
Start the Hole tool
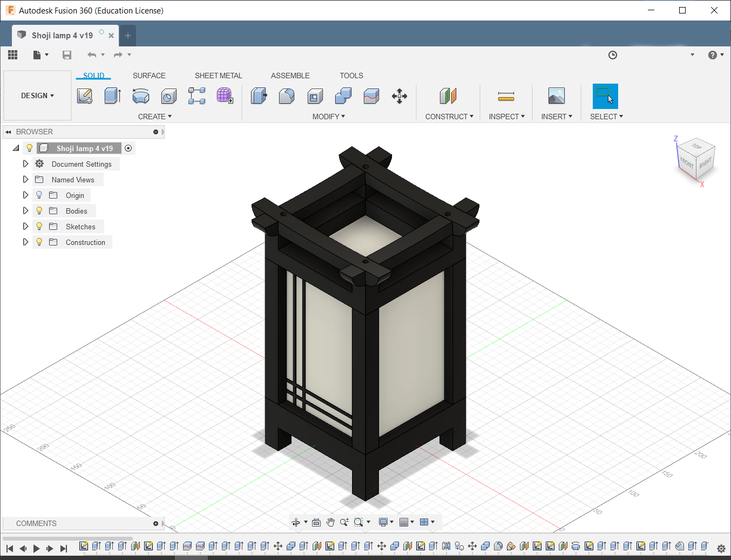[169, 96]
